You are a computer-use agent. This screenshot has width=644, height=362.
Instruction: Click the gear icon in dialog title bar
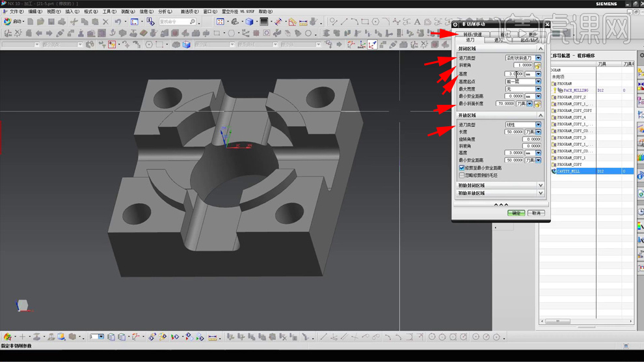tap(455, 24)
